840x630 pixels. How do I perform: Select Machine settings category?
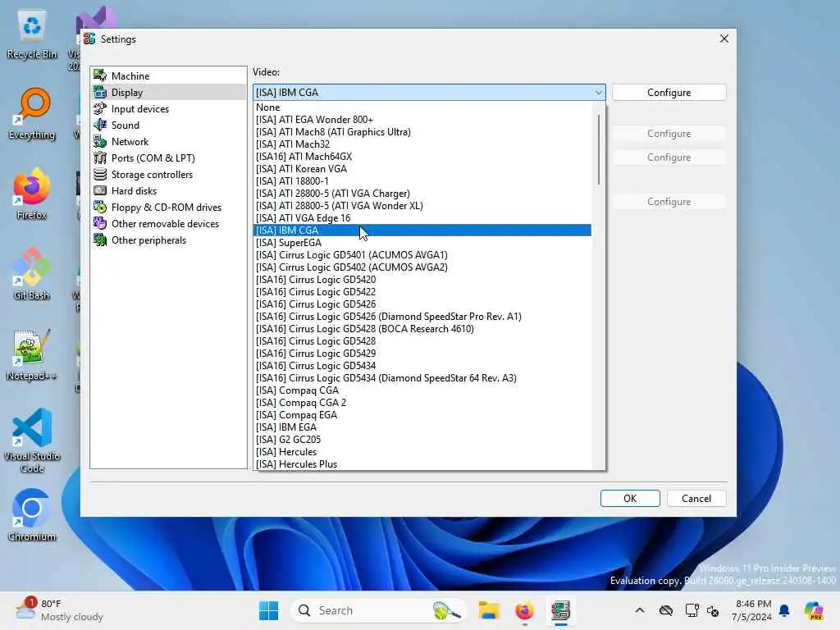point(168,75)
